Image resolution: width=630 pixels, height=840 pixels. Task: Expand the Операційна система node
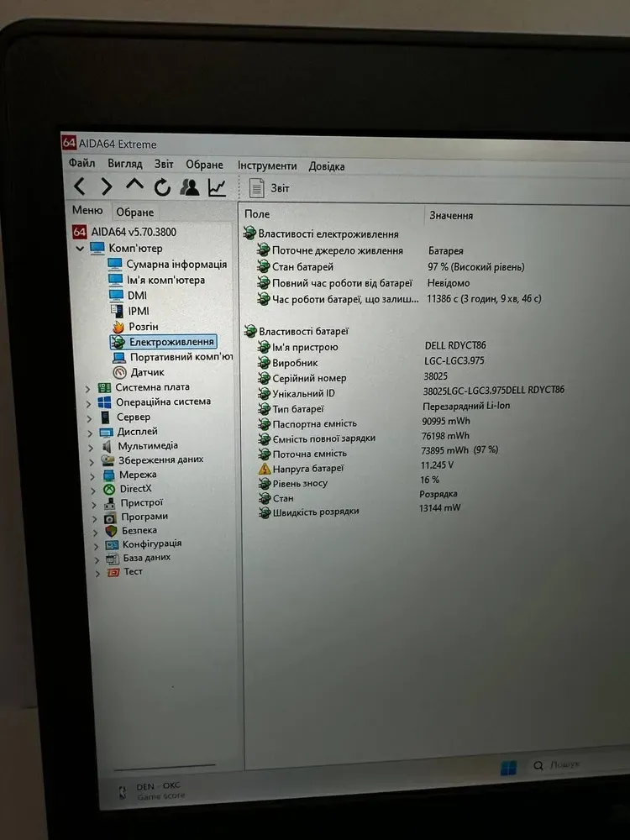click(x=88, y=402)
